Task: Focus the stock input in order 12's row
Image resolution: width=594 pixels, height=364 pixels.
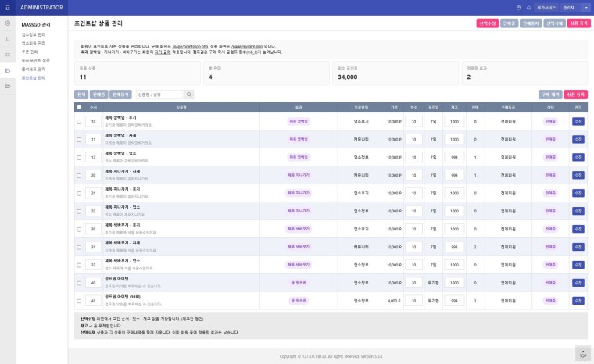Action: coord(454,158)
